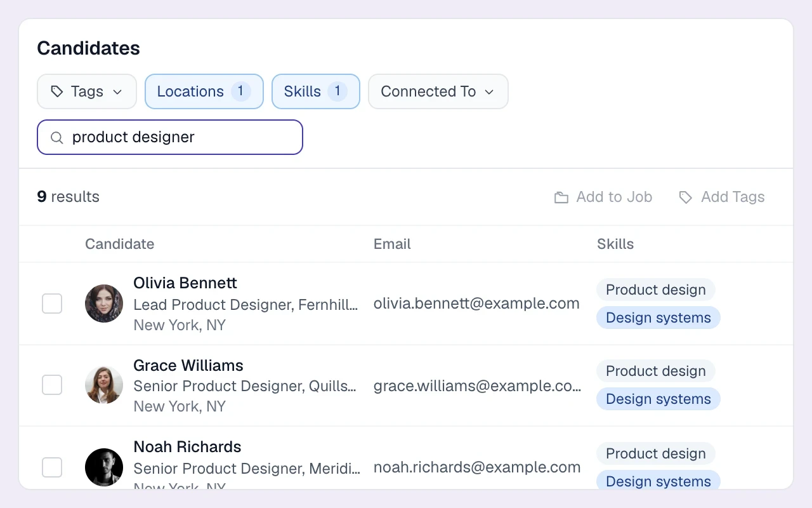Screen dimensions: 812x508
Task: Select Olivia Bennett's row checkbox
Action: [x=52, y=304]
